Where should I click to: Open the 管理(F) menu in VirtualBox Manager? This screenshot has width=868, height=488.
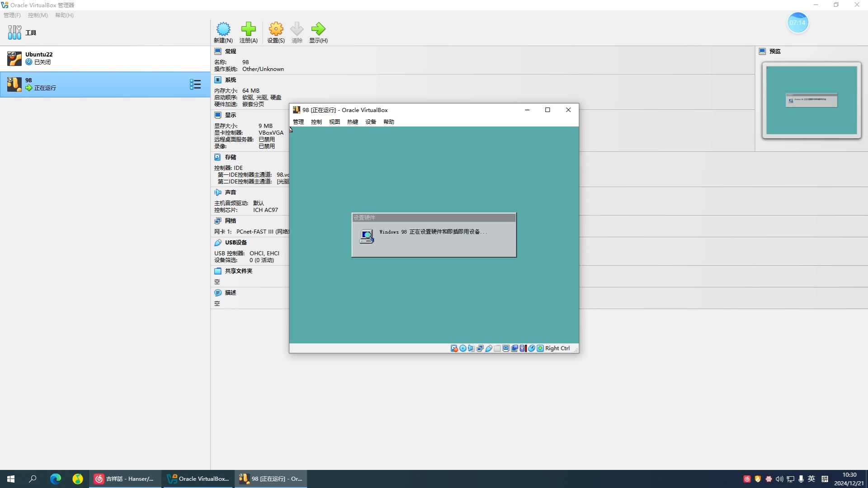pos(12,15)
